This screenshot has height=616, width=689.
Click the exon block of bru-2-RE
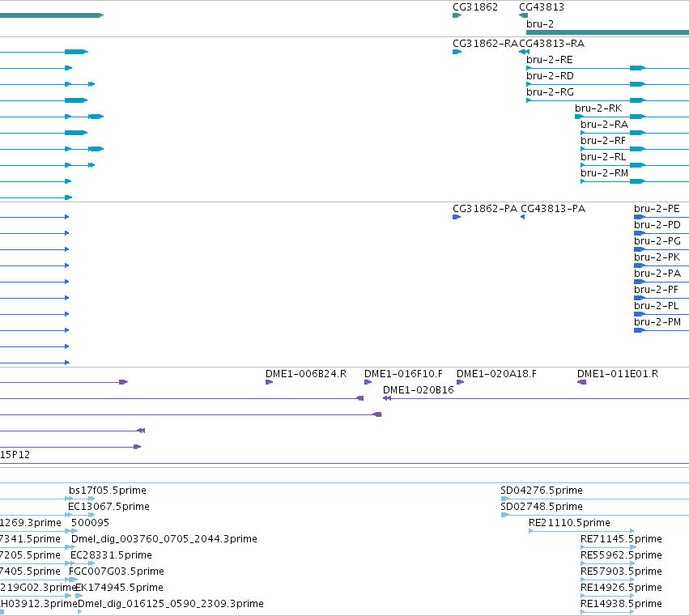click(637, 68)
